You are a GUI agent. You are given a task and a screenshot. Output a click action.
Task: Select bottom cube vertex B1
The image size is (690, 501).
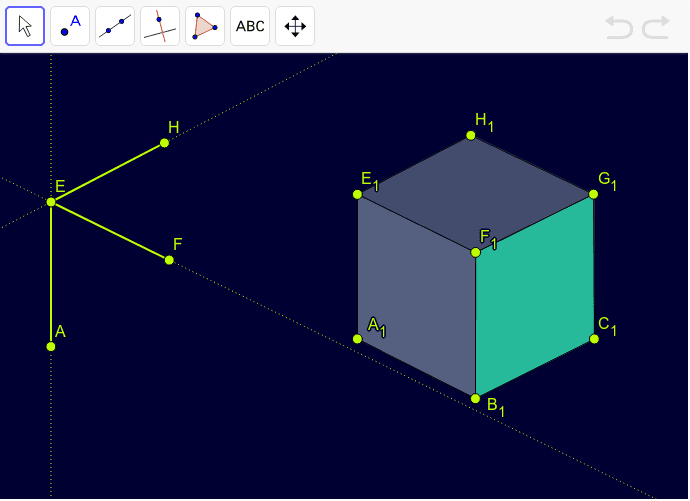(x=475, y=399)
